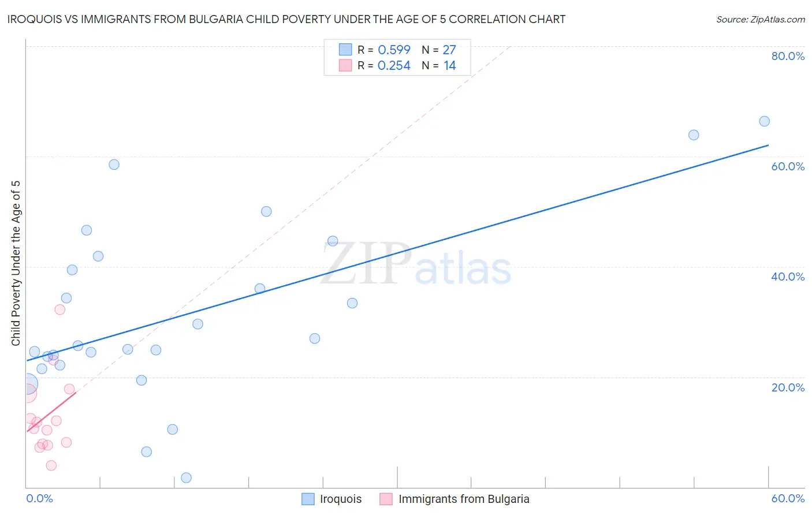Select the Iroquois legend label text
This screenshot has width=812, height=515.
[341, 499]
